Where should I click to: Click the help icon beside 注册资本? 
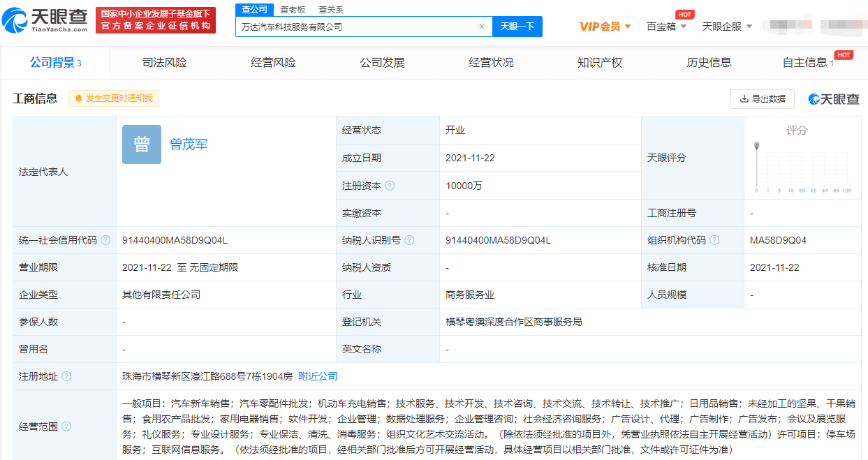coord(390,186)
